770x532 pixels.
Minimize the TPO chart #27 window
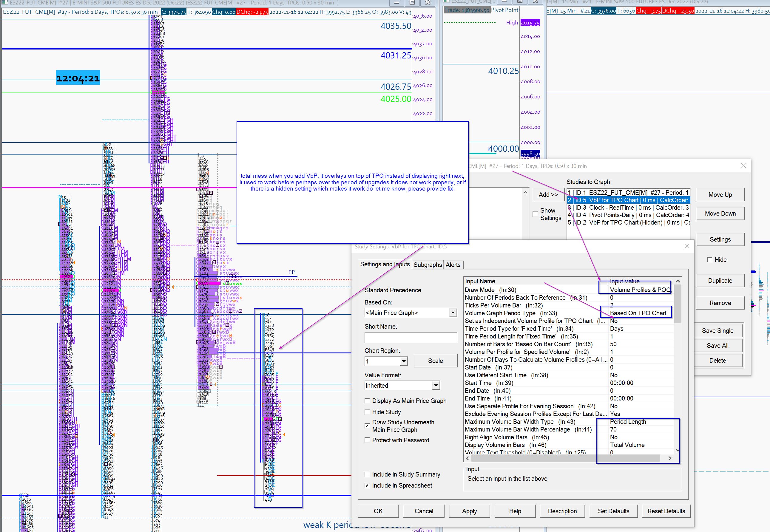396,2
